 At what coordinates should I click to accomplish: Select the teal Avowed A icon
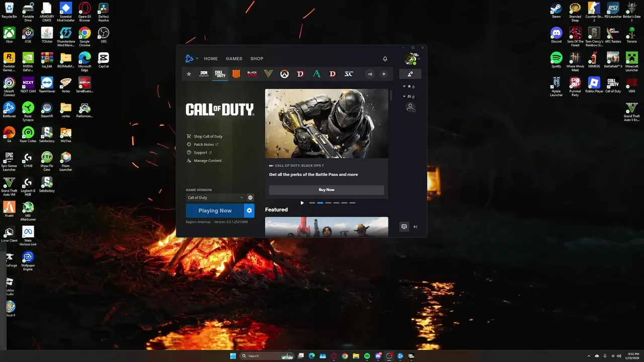pos(316,74)
